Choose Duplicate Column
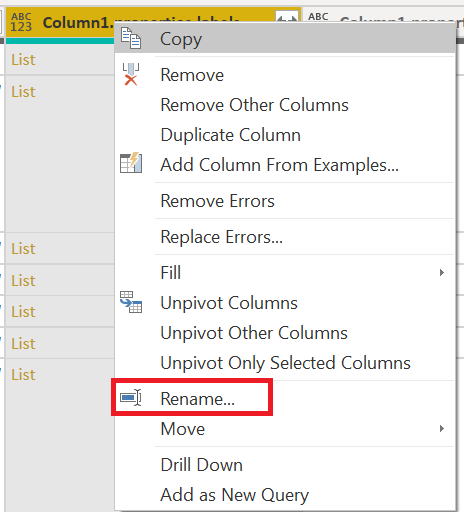 (x=230, y=135)
